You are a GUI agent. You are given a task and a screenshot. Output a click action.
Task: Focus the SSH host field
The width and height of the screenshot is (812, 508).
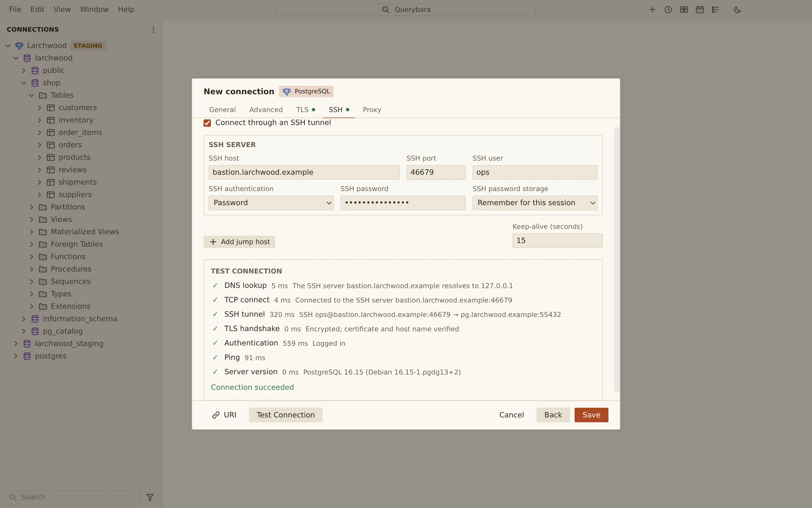(304, 172)
